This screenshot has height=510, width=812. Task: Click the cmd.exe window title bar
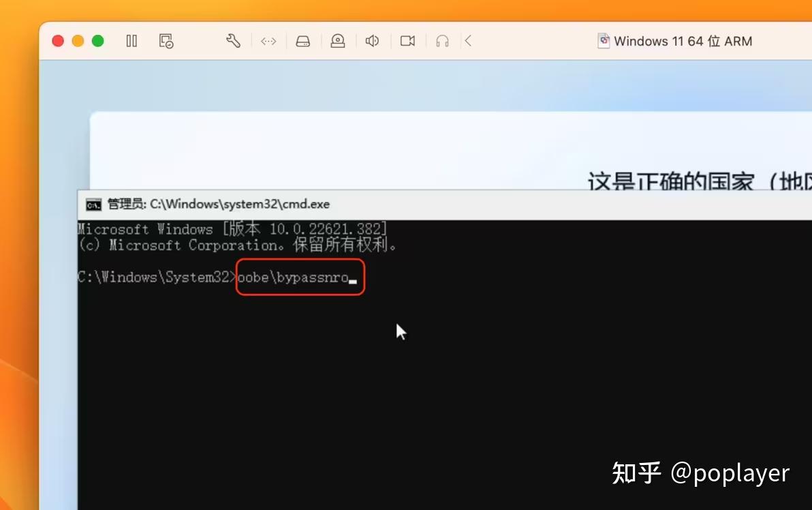click(444, 205)
